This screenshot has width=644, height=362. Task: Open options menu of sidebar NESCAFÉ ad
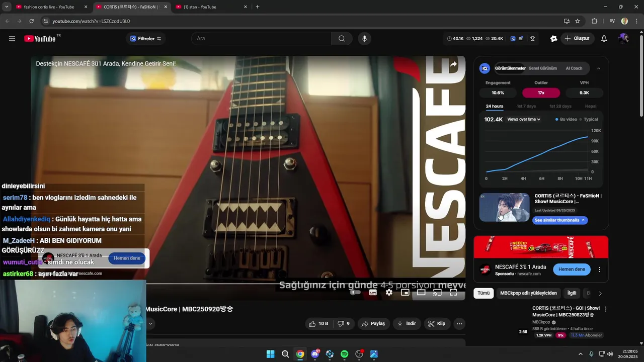tap(599, 269)
